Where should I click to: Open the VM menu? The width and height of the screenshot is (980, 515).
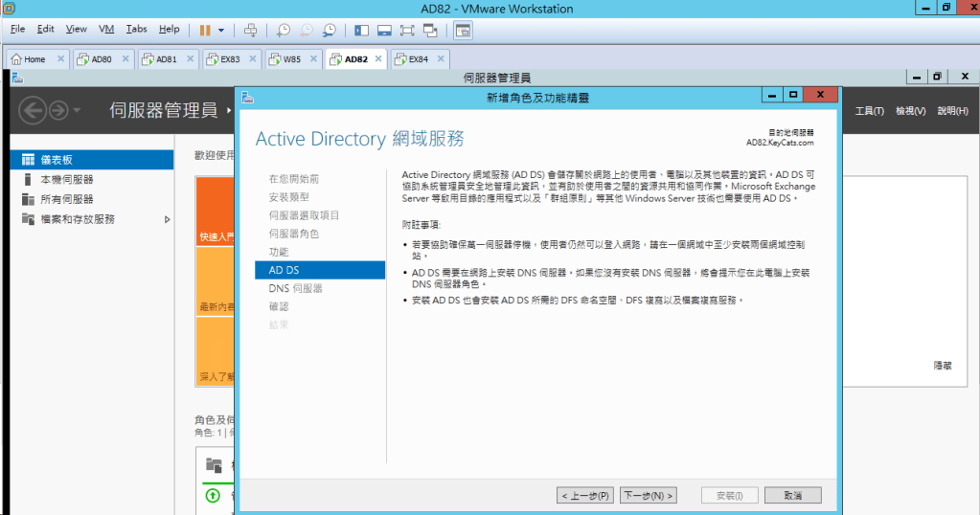(x=105, y=30)
